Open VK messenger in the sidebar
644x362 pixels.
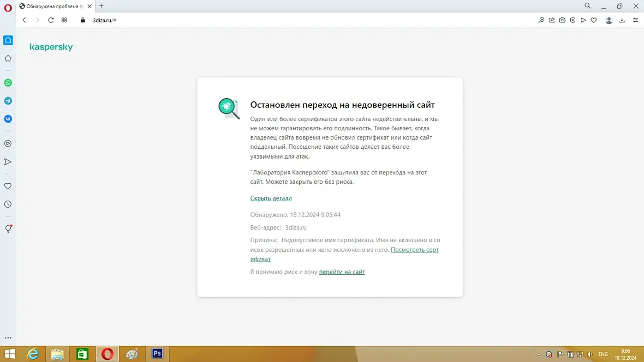[8, 119]
